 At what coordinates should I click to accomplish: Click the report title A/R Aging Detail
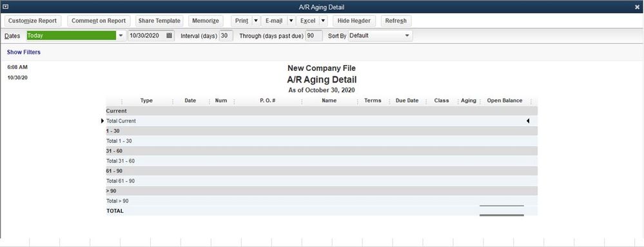click(x=322, y=79)
